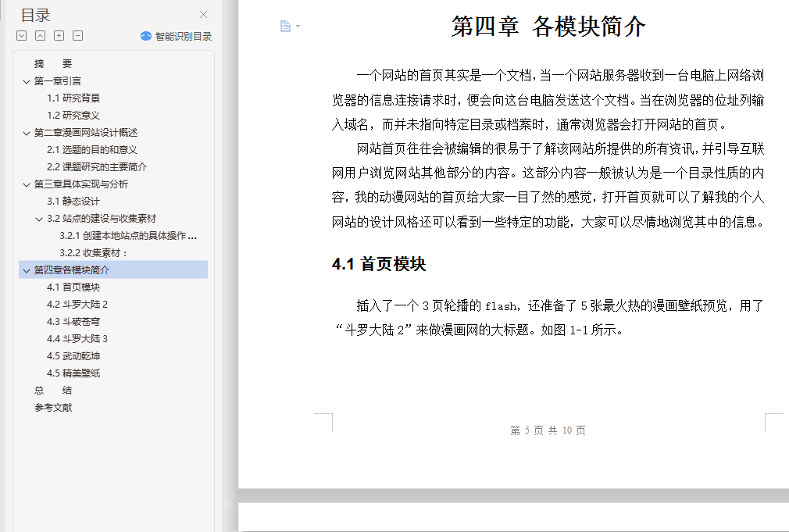Go to 4.1 首页模块 outline entry
Image resolution: width=789 pixels, height=532 pixels.
[73, 287]
